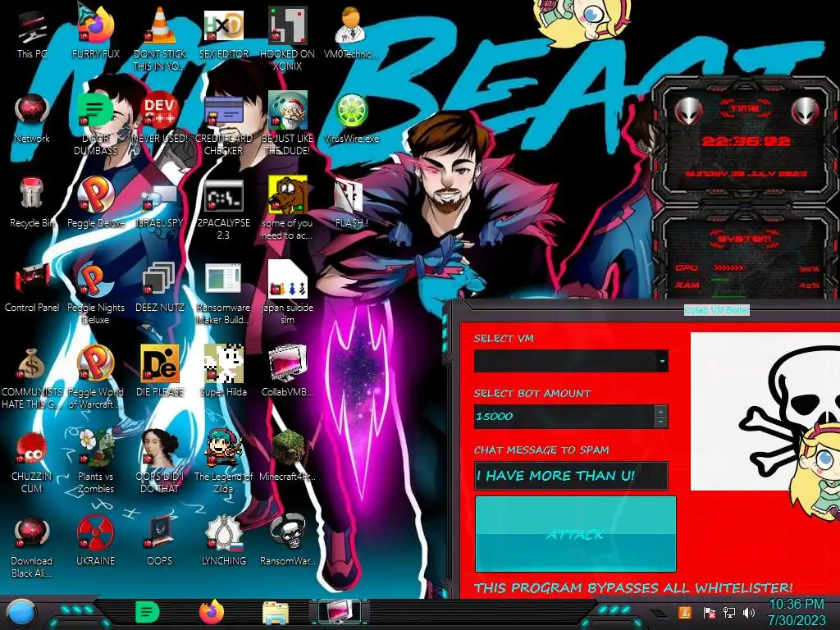840x630 pixels.
Task: Launch Firefox from the taskbar
Action: point(212,612)
